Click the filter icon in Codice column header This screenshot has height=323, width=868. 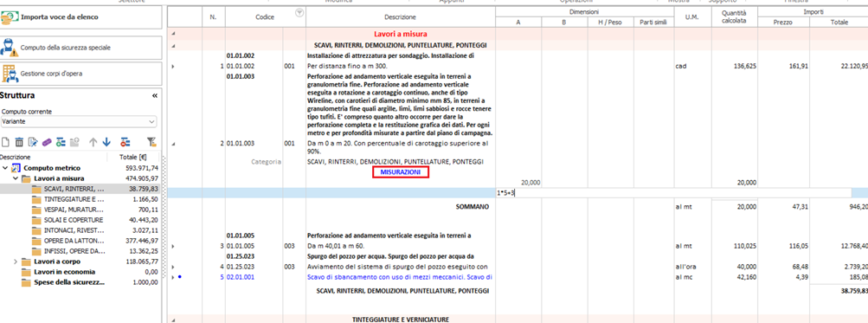(x=299, y=13)
